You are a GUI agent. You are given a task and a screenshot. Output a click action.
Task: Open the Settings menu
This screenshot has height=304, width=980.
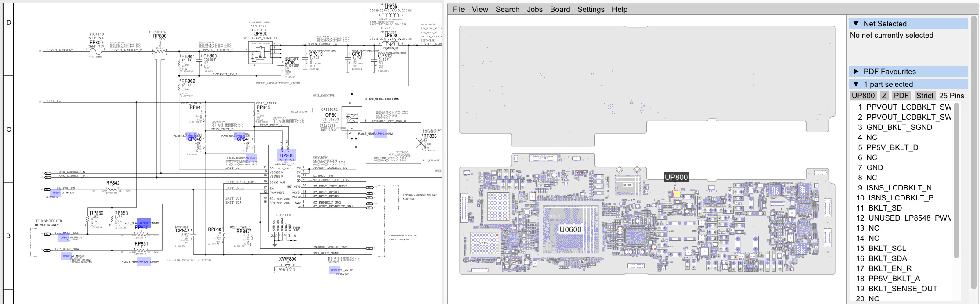coord(591,9)
